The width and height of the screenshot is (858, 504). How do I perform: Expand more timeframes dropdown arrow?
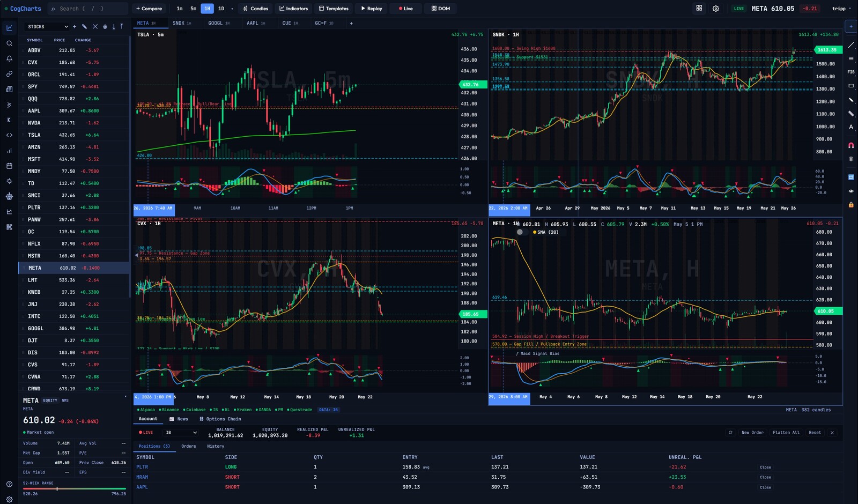pos(232,9)
